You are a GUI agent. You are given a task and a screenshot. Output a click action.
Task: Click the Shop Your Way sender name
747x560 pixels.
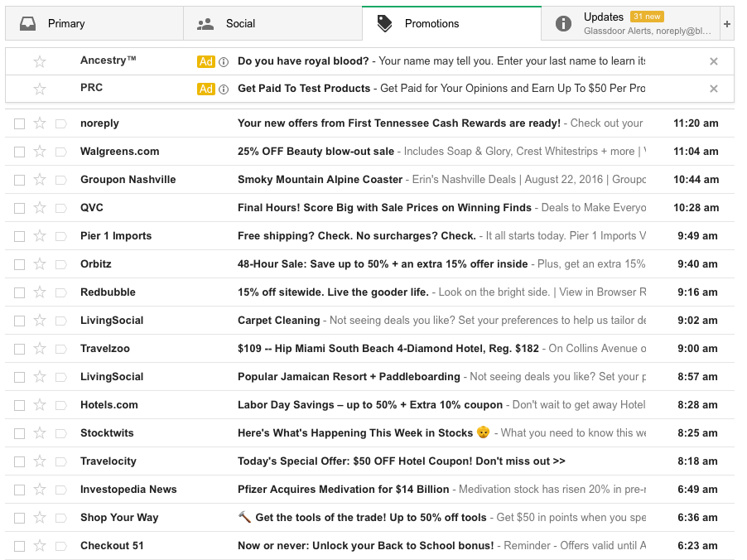click(x=119, y=518)
